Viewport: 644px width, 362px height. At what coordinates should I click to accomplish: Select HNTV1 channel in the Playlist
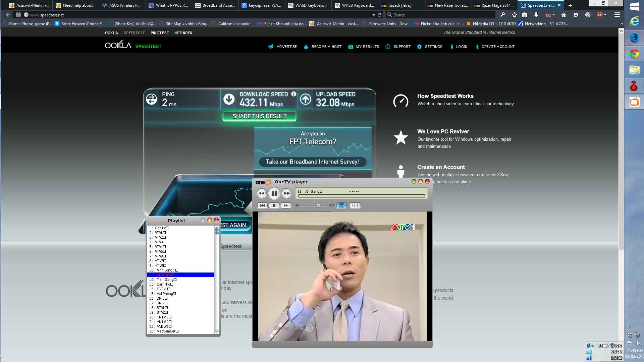[180, 317]
